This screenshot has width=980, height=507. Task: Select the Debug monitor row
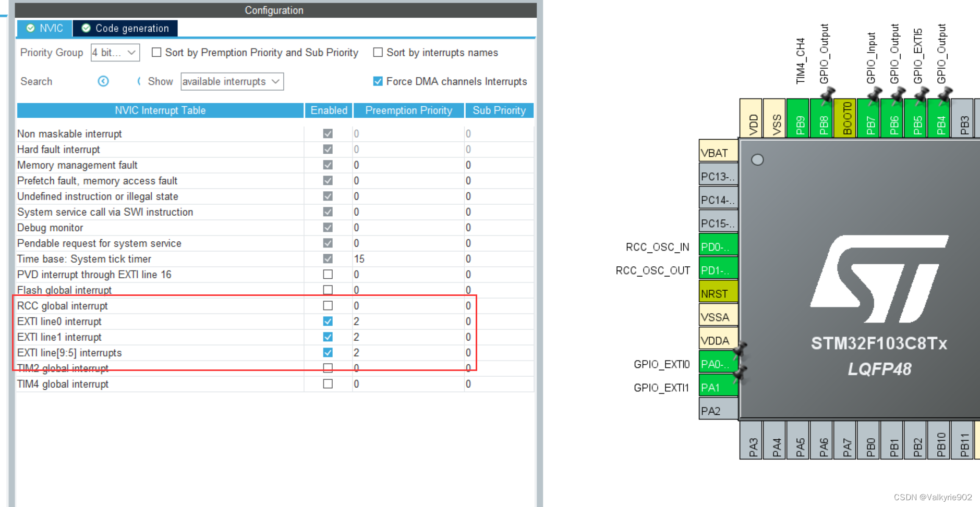tap(275, 228)
